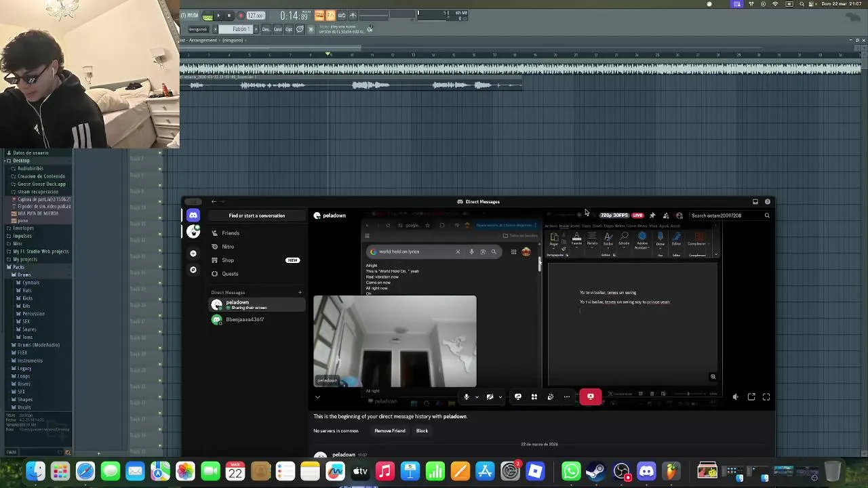Click the TAGS button in browser footer

[12, 452]
